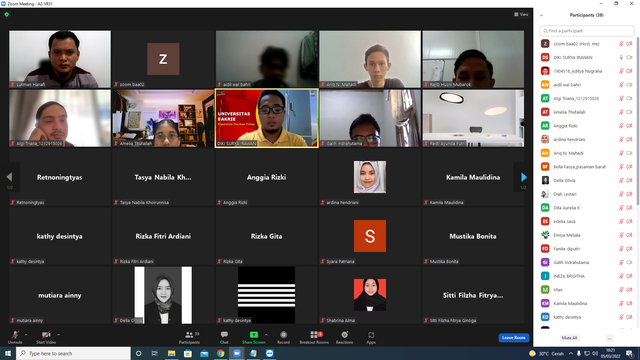The width and height of the screenshot is (640, 360).
Task: Toggle camera icon for Amelia Thufailah in list
Action: [629, 112]
